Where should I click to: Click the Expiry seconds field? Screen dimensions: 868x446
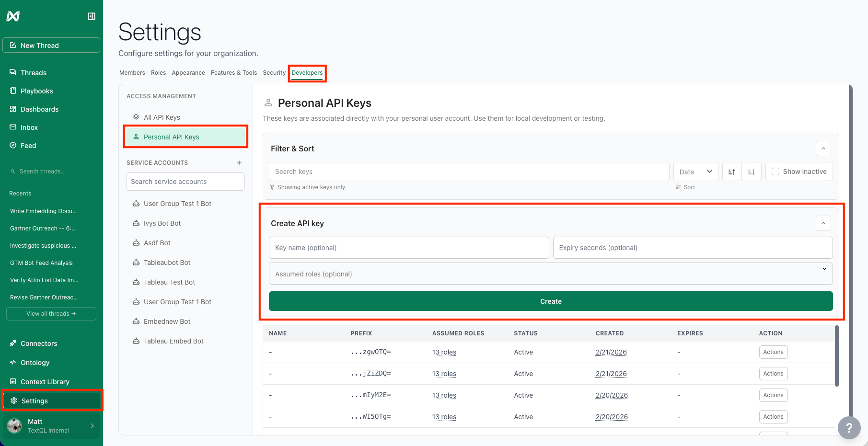pos(693,248)
